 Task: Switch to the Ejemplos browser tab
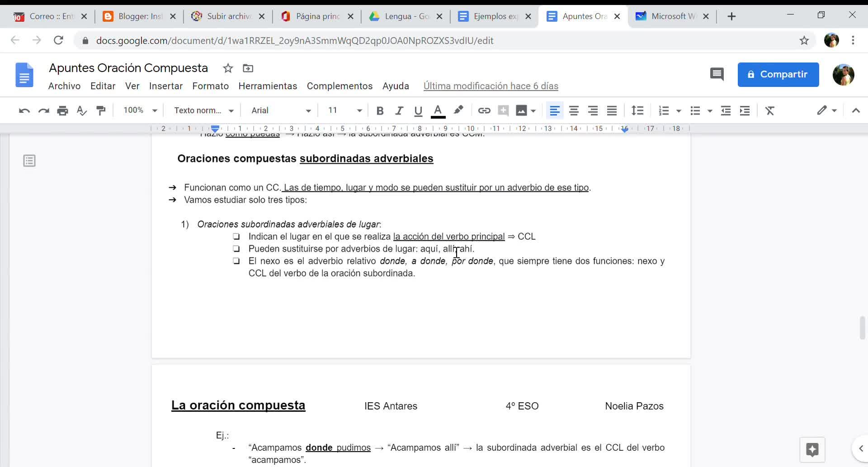coord(494,16)
